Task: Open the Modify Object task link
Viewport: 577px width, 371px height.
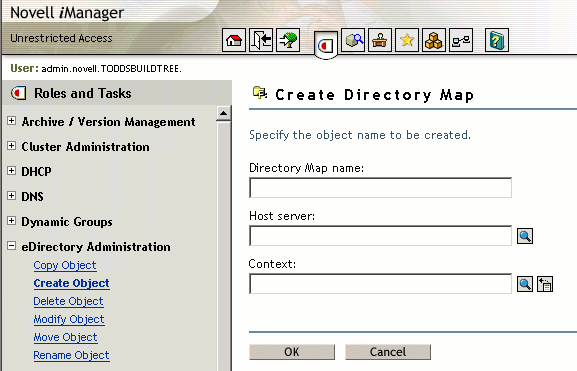Action: click(69, 319)
